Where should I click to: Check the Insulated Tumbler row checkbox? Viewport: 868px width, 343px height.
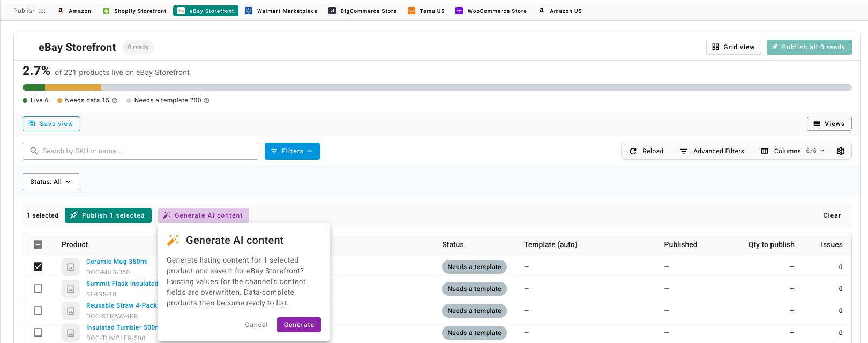pyautogui.click(x=38, y=332)
